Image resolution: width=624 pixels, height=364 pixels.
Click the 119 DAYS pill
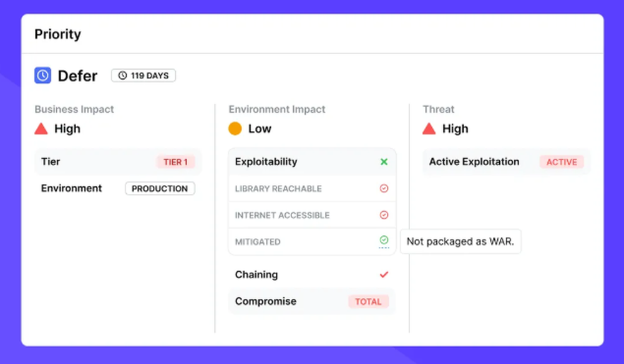click(x=143, y=75)
